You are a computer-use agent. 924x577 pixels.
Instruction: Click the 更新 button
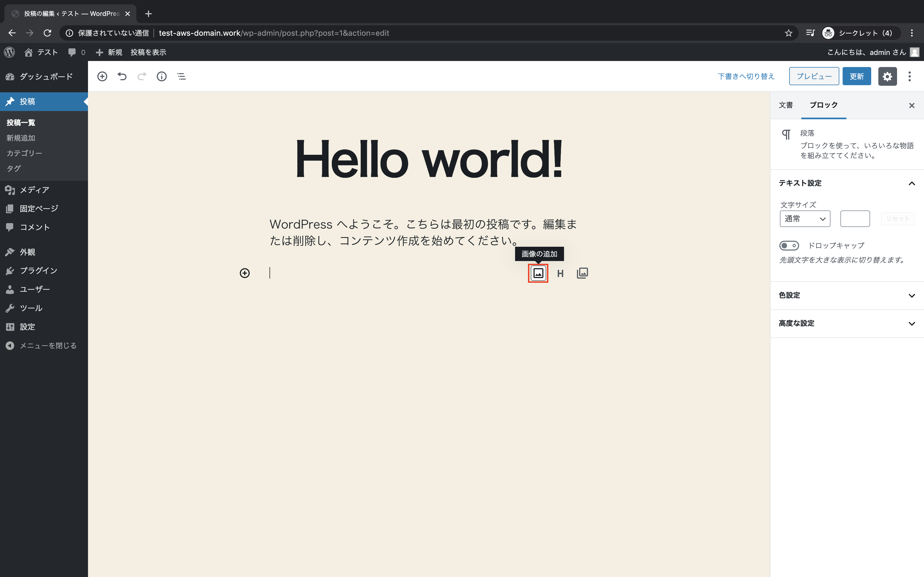(x=856, y=76)
